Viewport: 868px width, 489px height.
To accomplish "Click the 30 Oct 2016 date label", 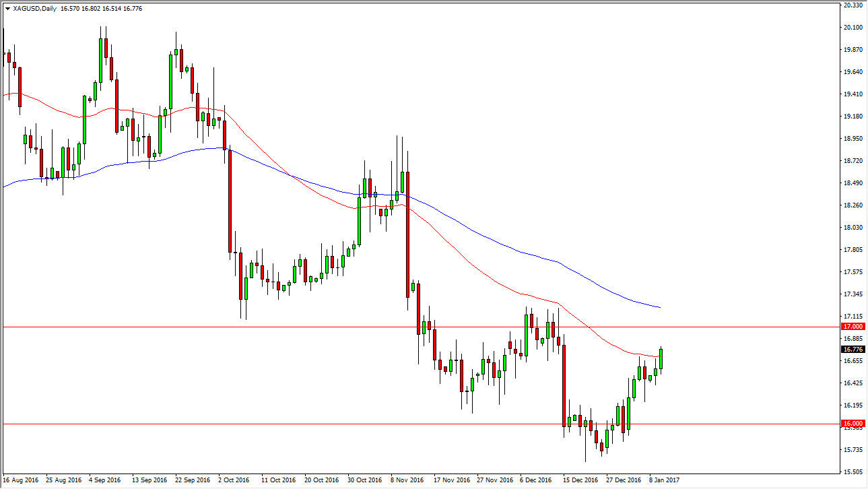I will pyautogui.click(x=364, y=480).
